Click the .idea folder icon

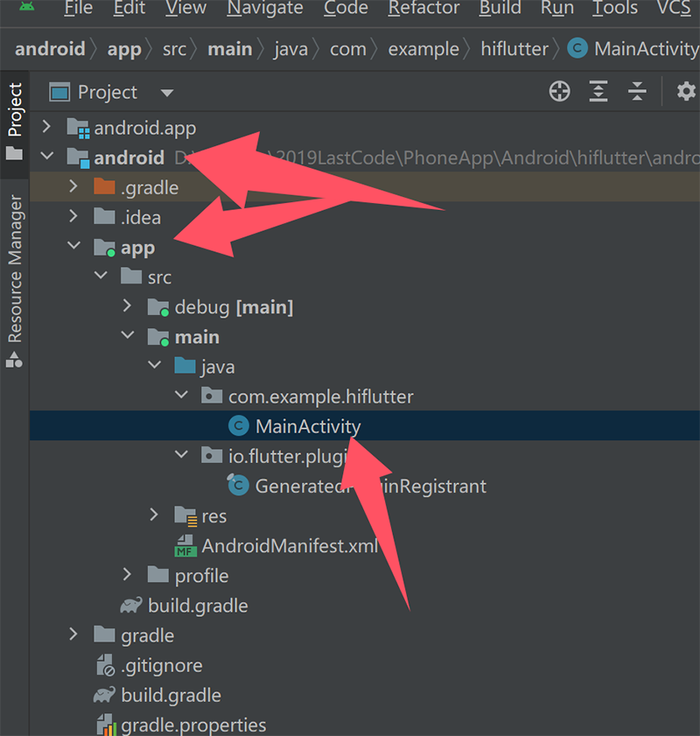pos(104,216)
